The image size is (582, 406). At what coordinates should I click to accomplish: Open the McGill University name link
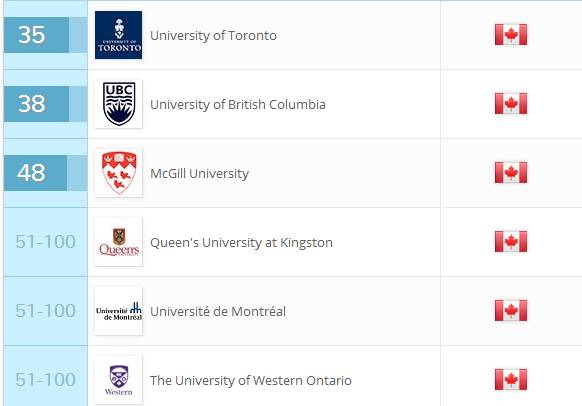click(x=199, y=174)
